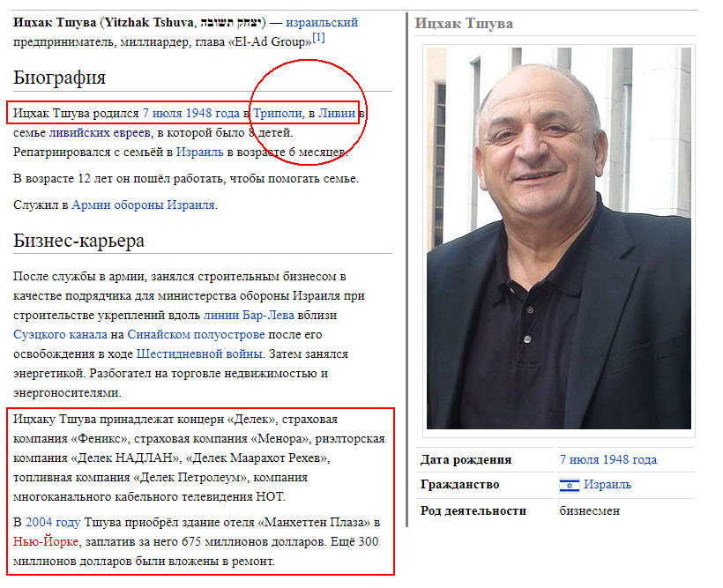723x588 pixels.
Task: Click the red Нью-Йорке link
Action: tap(46, 542)
